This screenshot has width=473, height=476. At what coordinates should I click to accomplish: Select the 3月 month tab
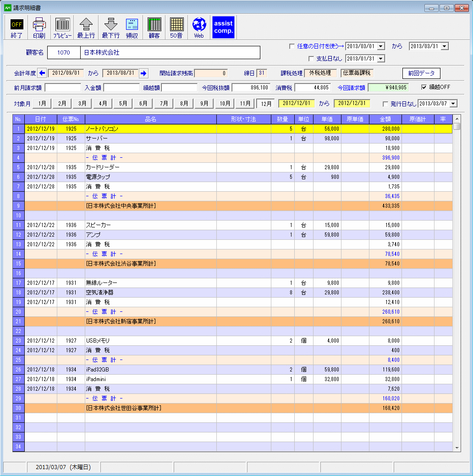point(82,104)
